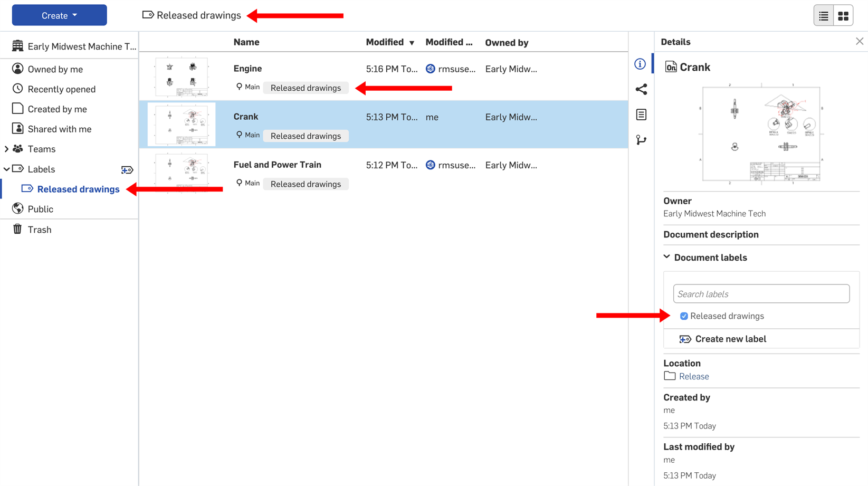Expand the Teams section
868x486 pixels.
[6, 149]
